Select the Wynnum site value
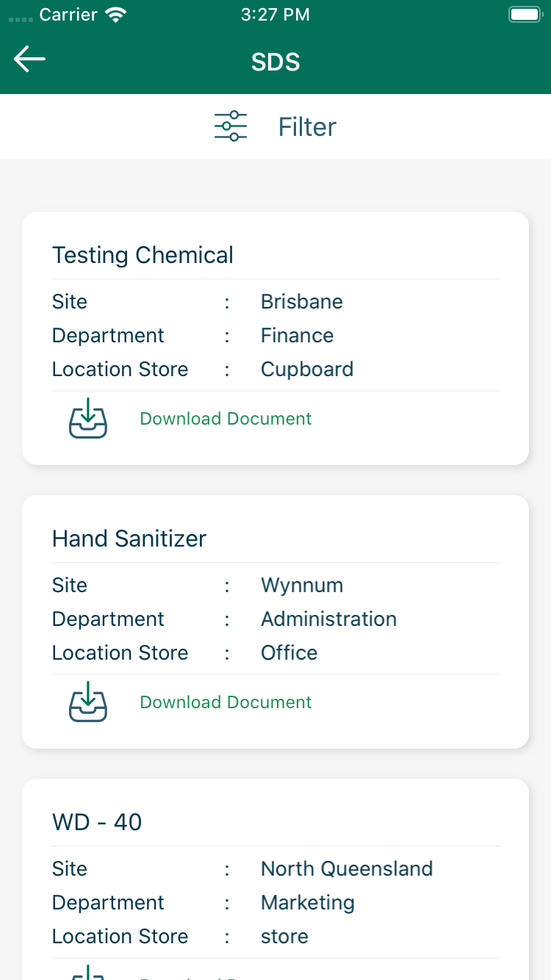 click(302, 586)
